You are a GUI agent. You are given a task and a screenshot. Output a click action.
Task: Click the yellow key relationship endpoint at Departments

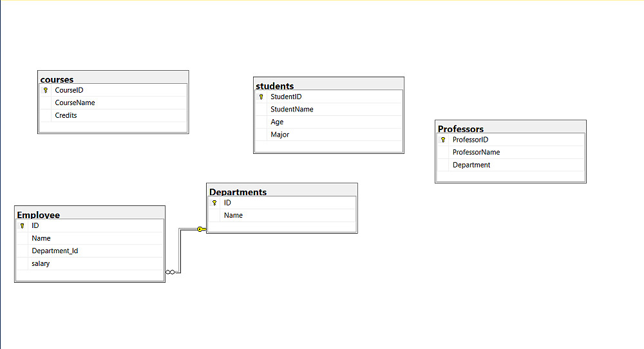(200, 229)
